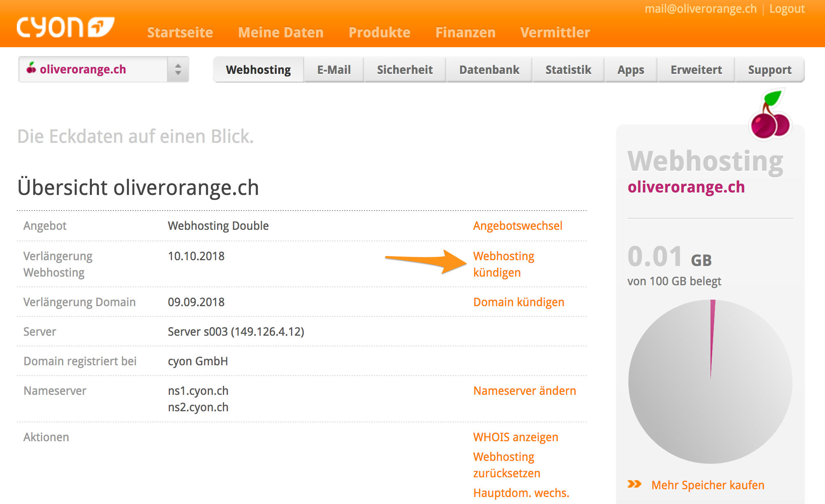Click the date 10.10.2018
825x504 pixels.
pyautogui.click(x=196, y=256)
